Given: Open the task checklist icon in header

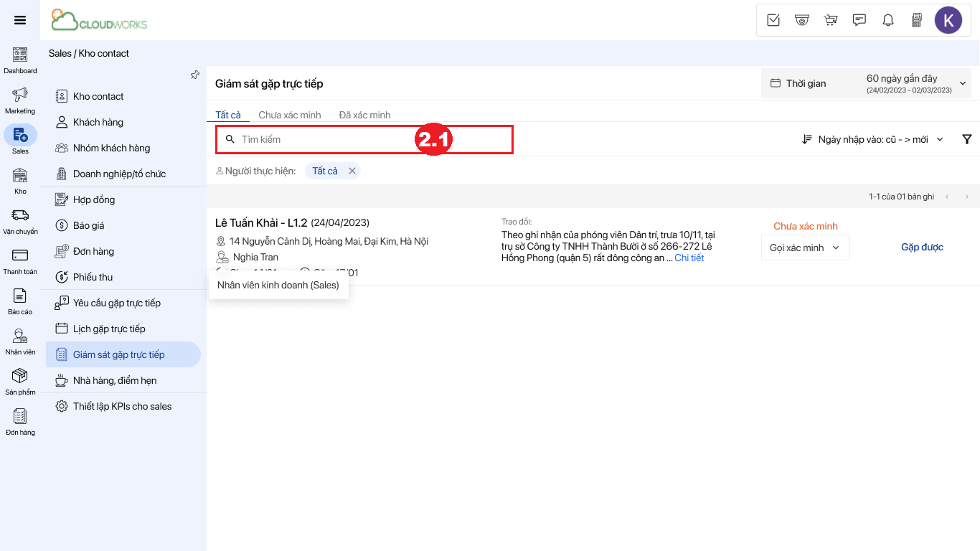Looking at the screenshot, I should (773, 20).
